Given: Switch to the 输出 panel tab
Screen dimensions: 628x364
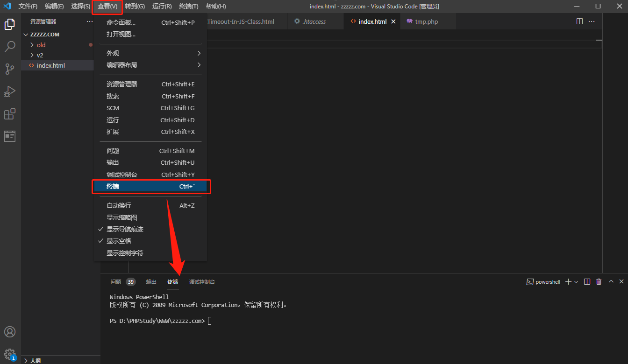Looking at the screenshot, I should [151, 281].
